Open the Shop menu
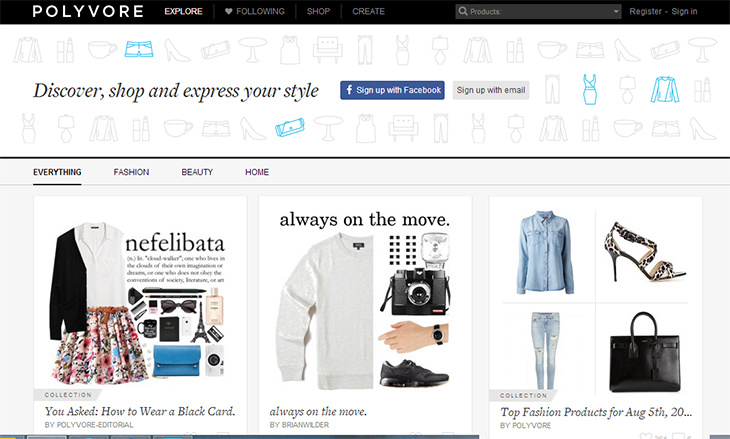This screenshot has height=439, width=730. coord(318,11)
